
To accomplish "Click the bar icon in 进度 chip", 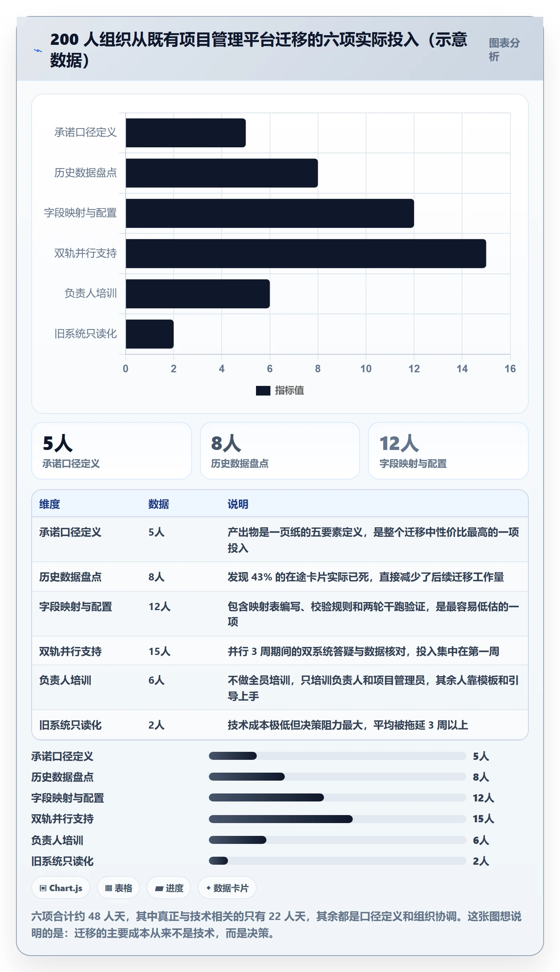I will (x=159, y=889).
